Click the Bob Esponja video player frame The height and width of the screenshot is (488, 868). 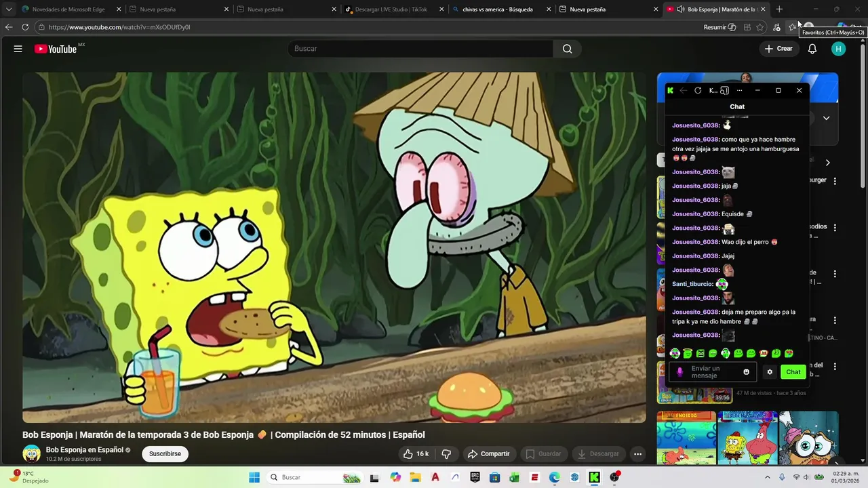pyautogui.click(x=334, y=247)
